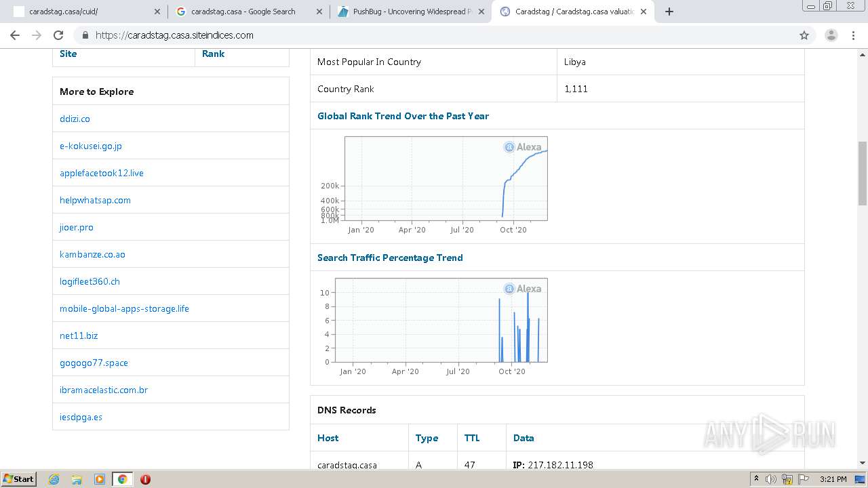Visit the net11.biz link

tap(79, 335)
